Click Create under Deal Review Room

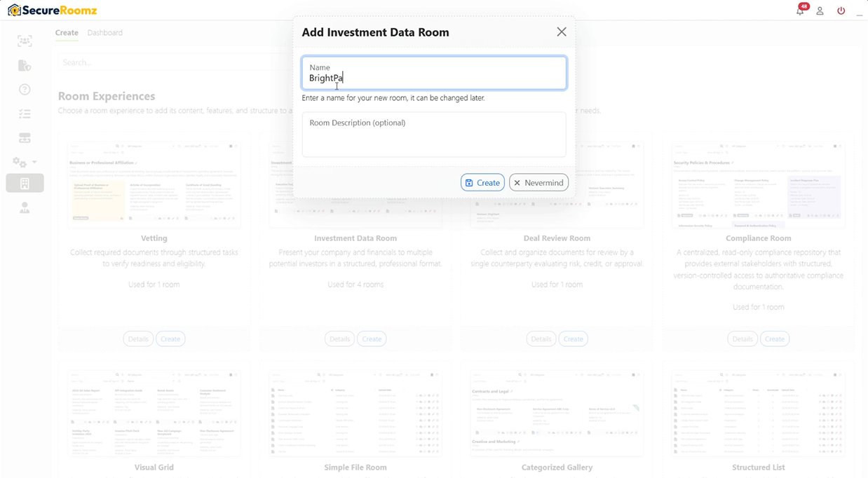click(x=573, y=339)
